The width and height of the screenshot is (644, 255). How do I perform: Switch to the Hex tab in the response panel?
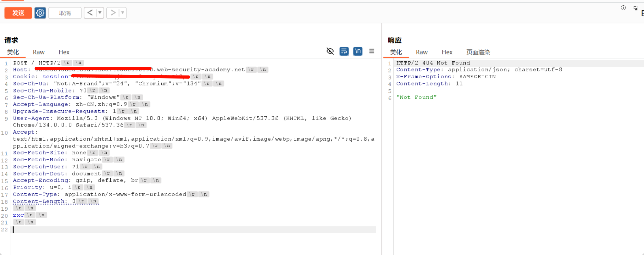(447, 52)
